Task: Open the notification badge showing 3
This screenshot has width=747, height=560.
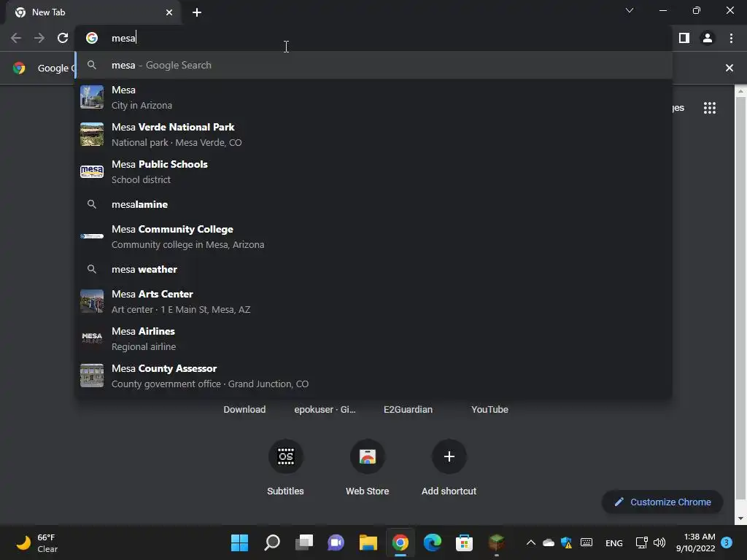Action: click(x=727, y=542)
